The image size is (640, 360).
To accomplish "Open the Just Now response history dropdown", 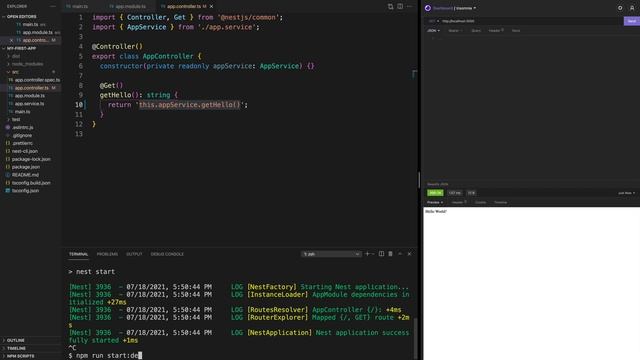I will [626, 193].
